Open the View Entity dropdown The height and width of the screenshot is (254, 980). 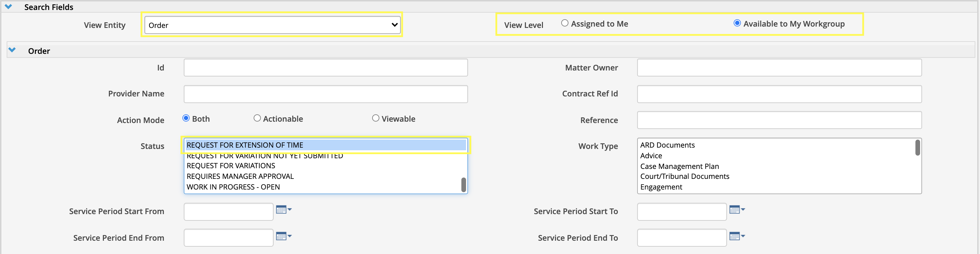[x=272, y=25]
